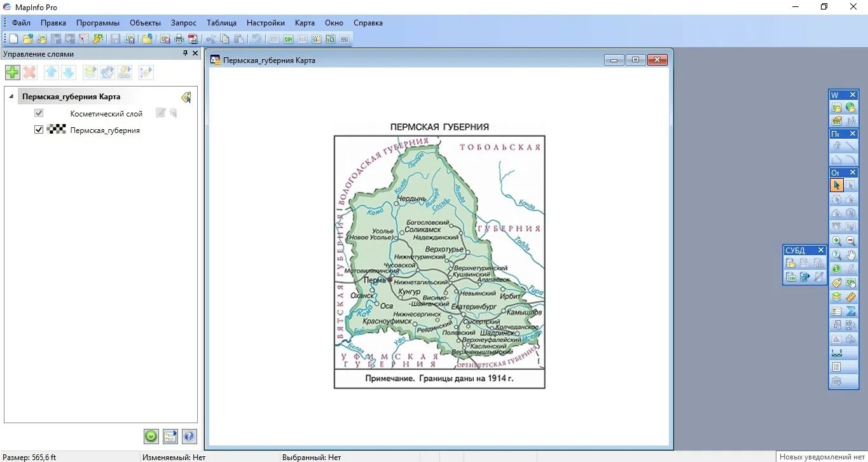The image size is (868, 462).
Task: Click Екатеринбург label on the map
Action: point(472,306)
